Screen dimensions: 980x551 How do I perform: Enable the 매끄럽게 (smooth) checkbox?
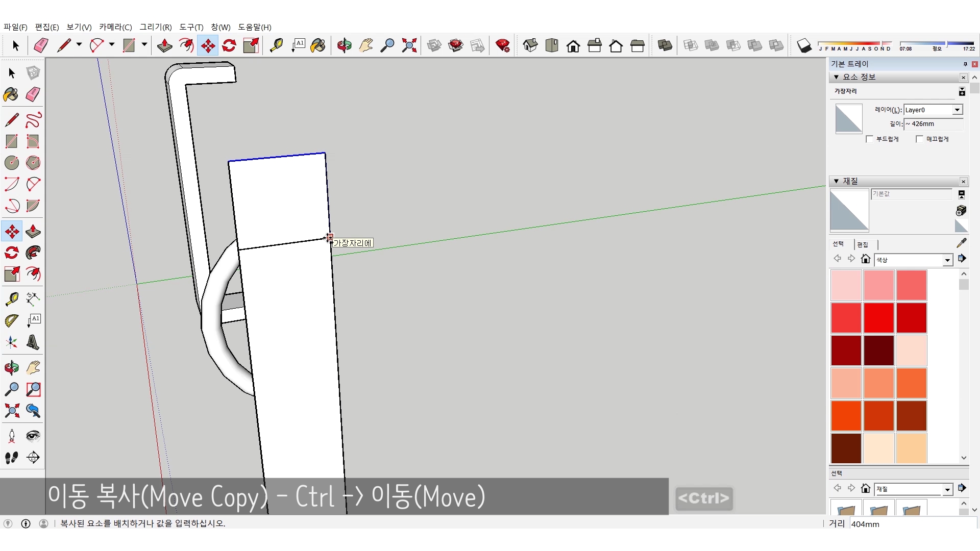point(920,139)
